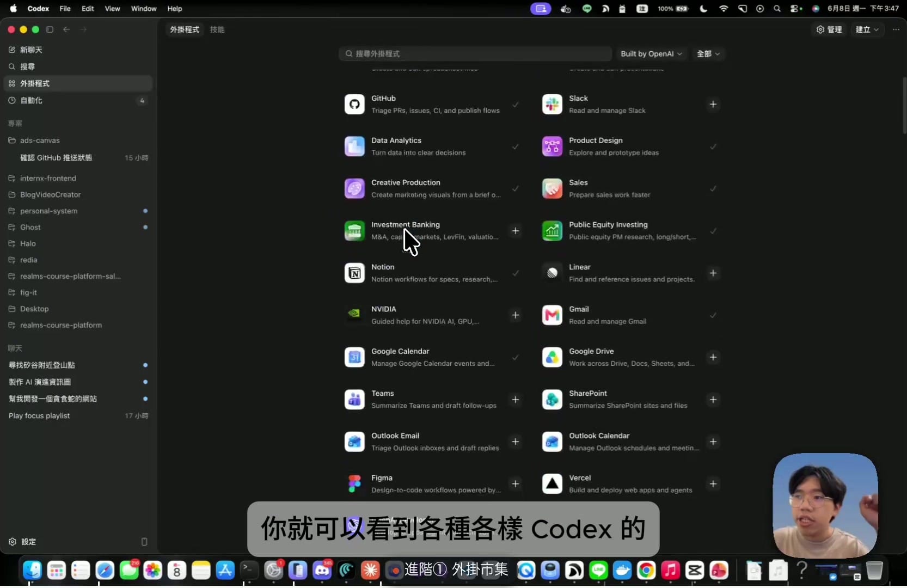Add the NVIDIA plugin with plus
Image resolution: width=907 pixels, height=588 pixels.
click(516, 315)
